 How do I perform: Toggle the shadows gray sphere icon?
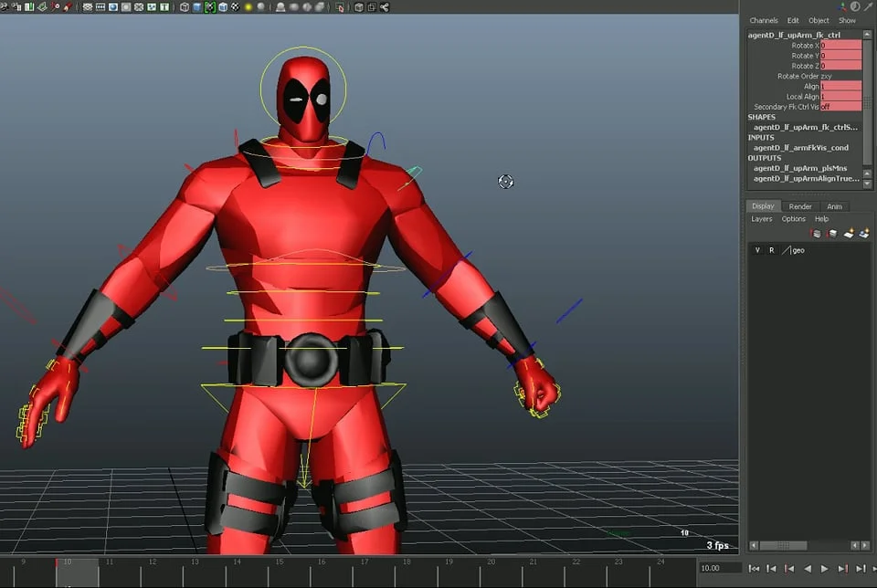[261, 7]
